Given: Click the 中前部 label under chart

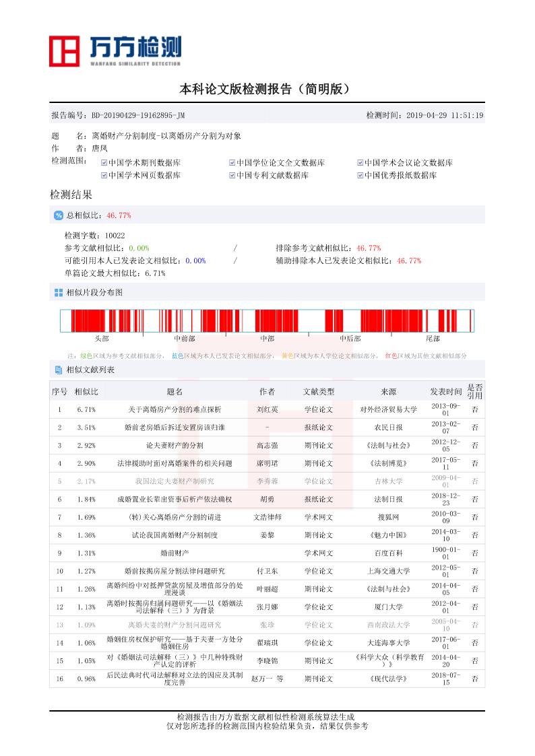Looking at the screenshot, I should [x=184, y=339].
